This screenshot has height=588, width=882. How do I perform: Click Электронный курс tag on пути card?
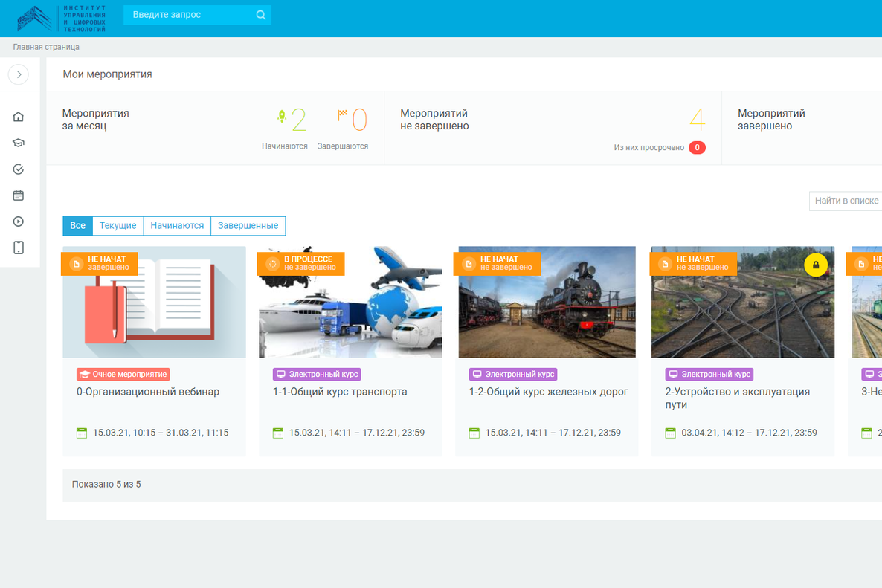pyautogui.click(x=709, y=375)
